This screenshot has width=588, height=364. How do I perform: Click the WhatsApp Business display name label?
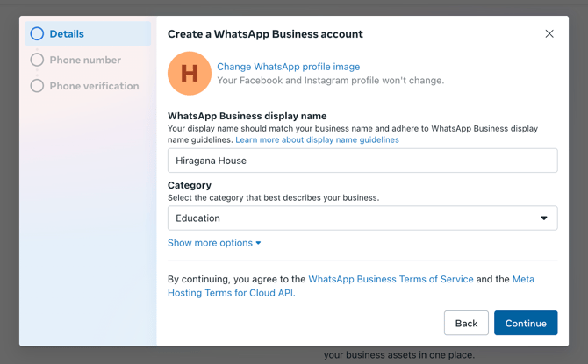pyautogui.click(x=247, y=116)
